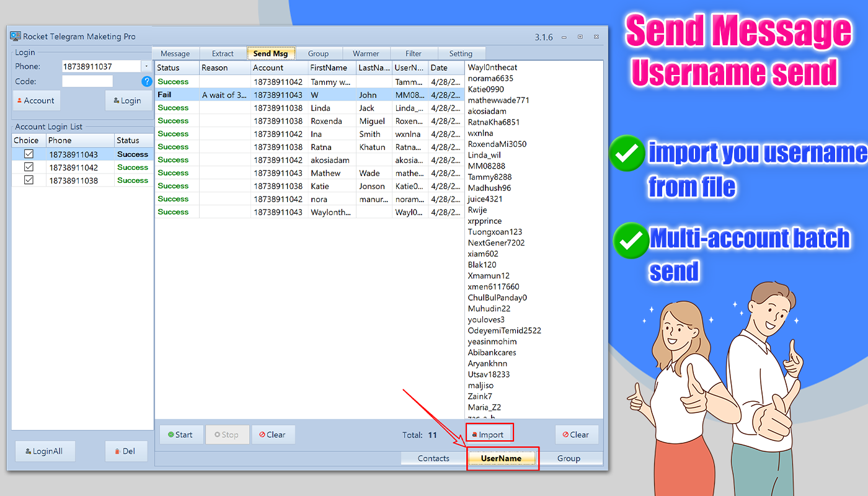Disable the checkbox for account 18738911038
This screenshot has width=868, height=496.
[x=27, y=180]
